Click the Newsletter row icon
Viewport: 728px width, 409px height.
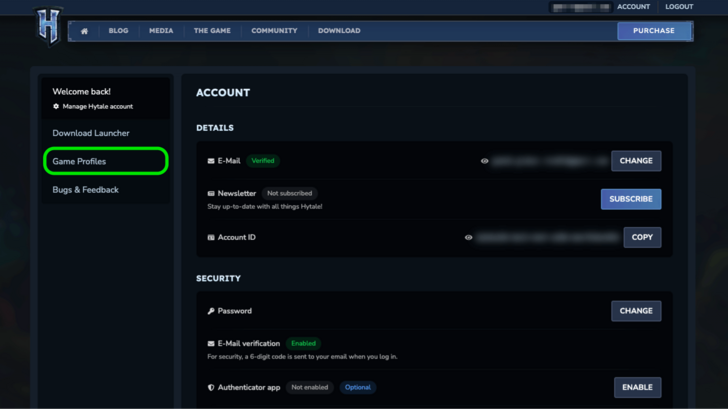pos(211,194)
